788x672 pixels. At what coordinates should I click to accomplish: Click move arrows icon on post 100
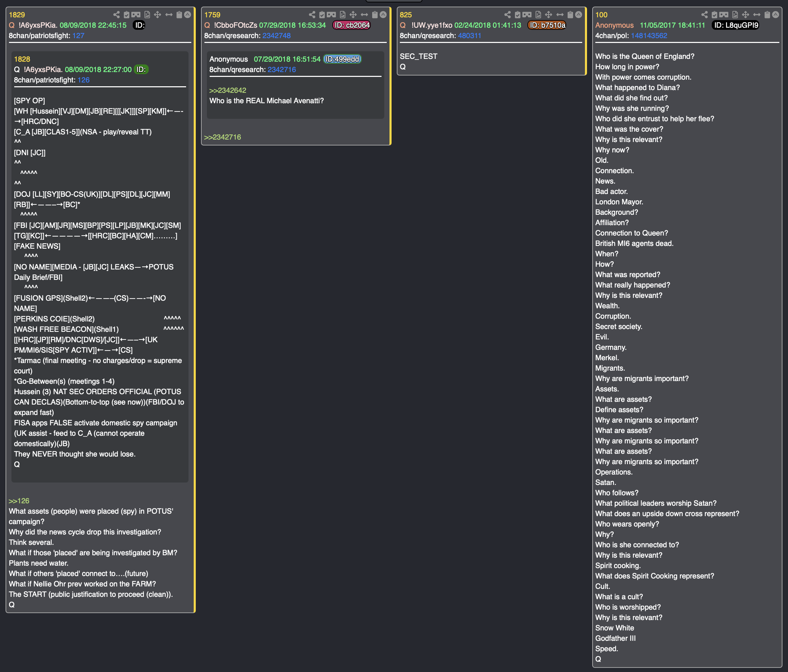tap(745, 15)
